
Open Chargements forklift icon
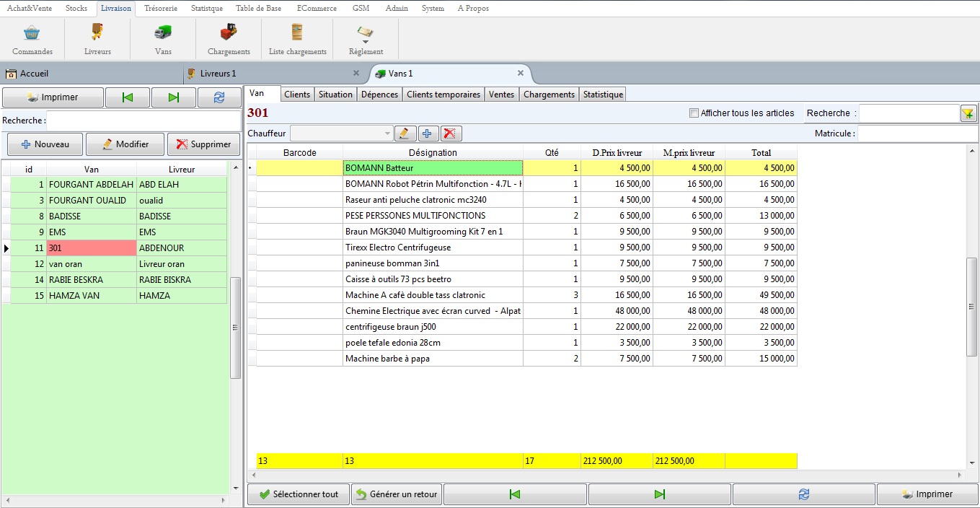coord(229,33)
